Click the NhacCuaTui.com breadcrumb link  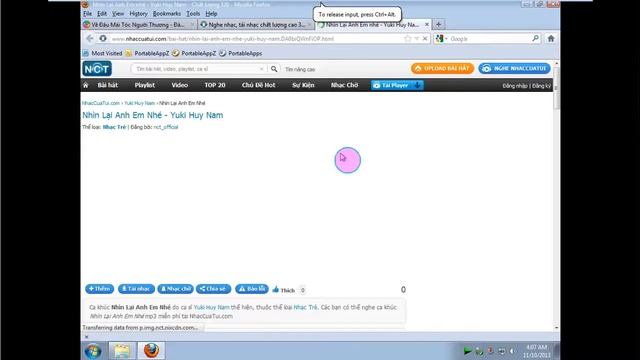101,103
